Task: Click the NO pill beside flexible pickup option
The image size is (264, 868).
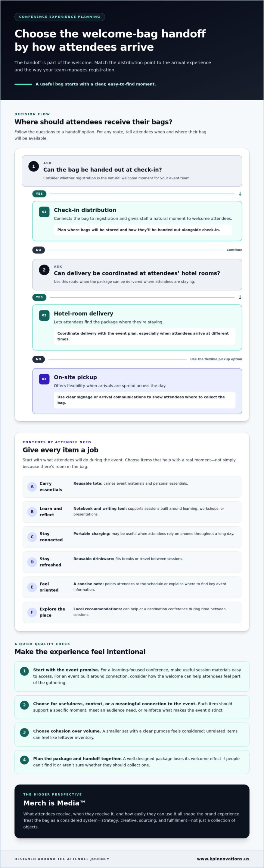Action: pyautogui.click(x=39, y=359)
